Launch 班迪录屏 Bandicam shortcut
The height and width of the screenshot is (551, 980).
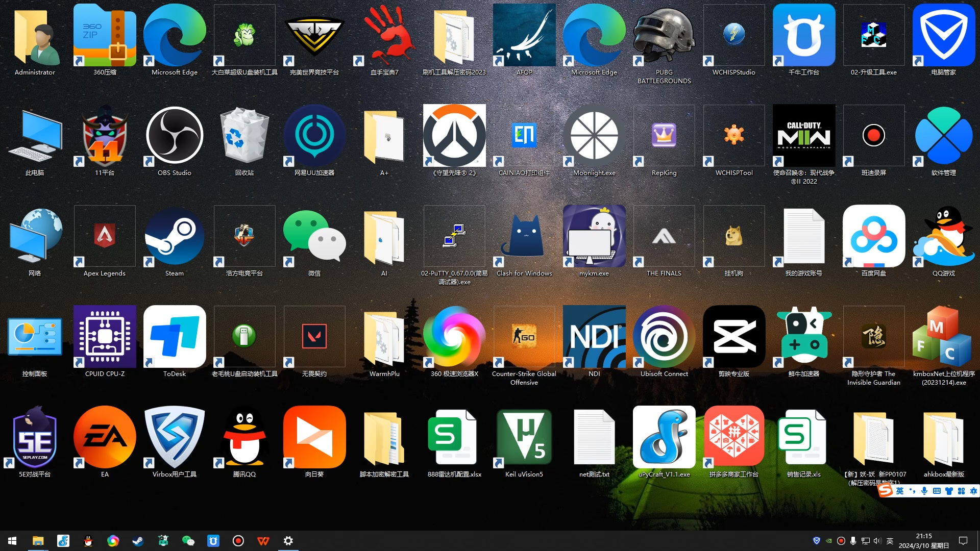pos(874,140)
